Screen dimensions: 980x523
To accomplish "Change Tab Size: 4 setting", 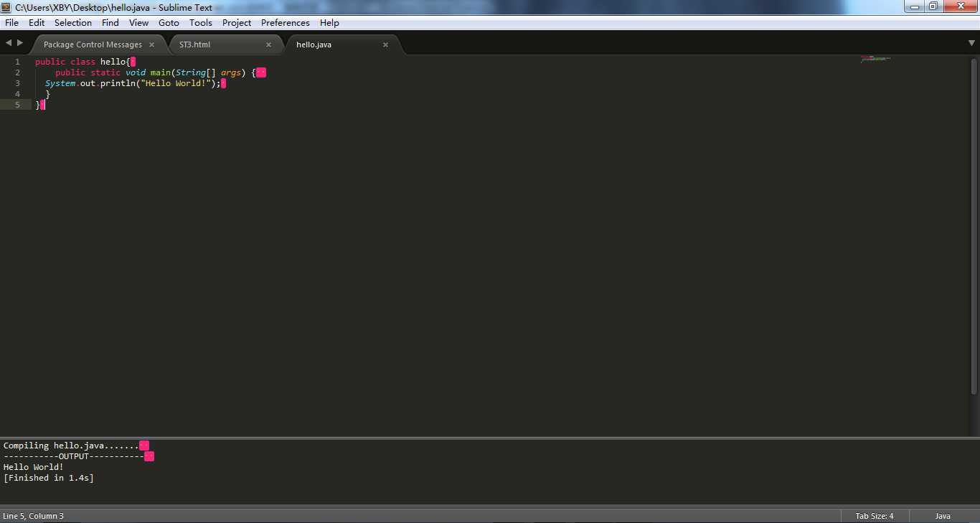I will click(x=875, y=516).
